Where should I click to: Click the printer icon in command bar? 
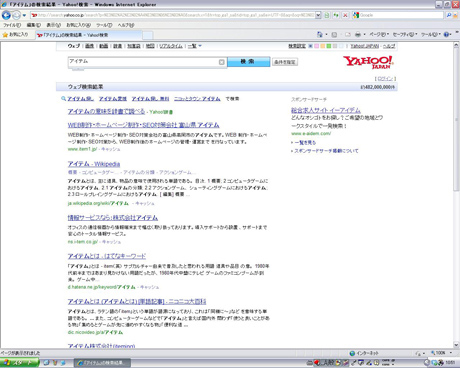[x=358, y=34]
